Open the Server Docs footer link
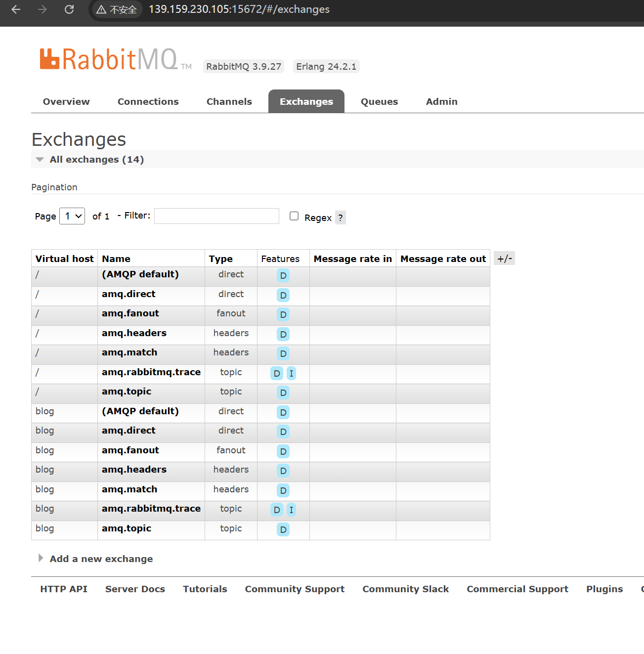This screenshot has width=644, height=654. [135, 589]
